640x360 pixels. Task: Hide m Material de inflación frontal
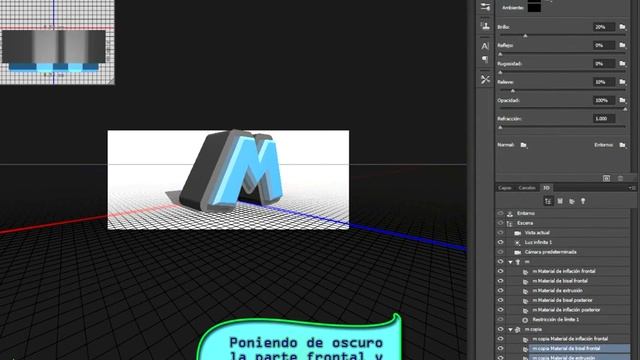pyautogui.click(x=500, y=271)
